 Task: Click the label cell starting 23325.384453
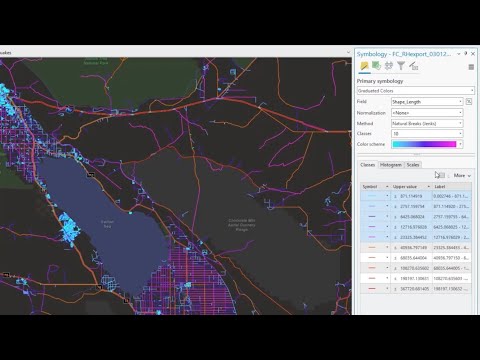452,247
